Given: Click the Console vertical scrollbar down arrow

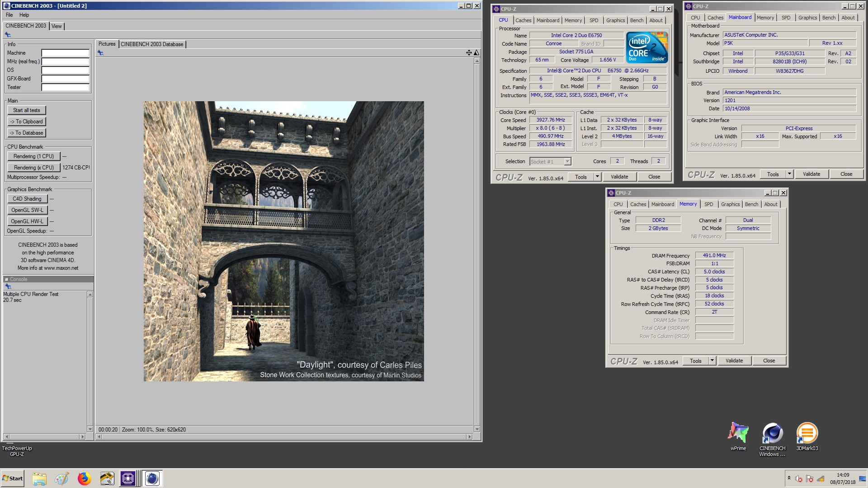Looking at the screenshot, I should [x=90, y=429].
